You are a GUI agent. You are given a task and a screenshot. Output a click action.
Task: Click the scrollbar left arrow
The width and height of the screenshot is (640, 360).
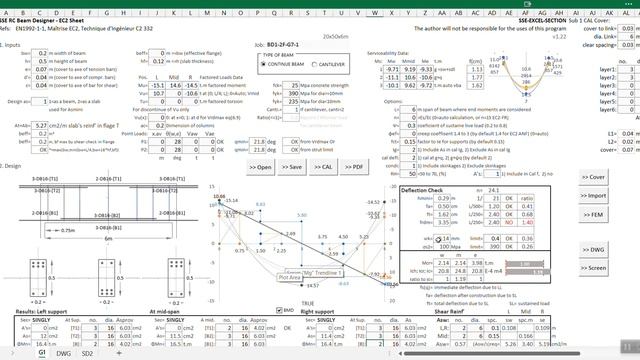tap(400, 353)
